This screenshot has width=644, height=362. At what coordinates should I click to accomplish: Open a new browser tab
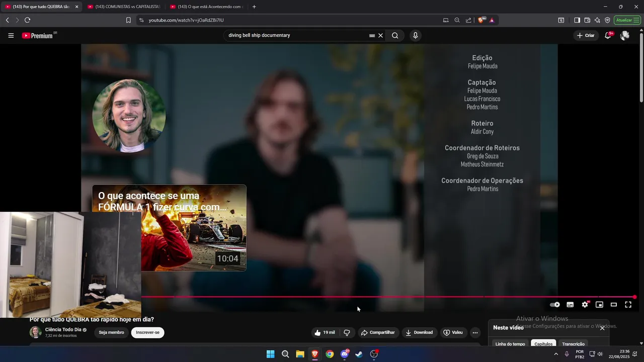coord(254,7)
